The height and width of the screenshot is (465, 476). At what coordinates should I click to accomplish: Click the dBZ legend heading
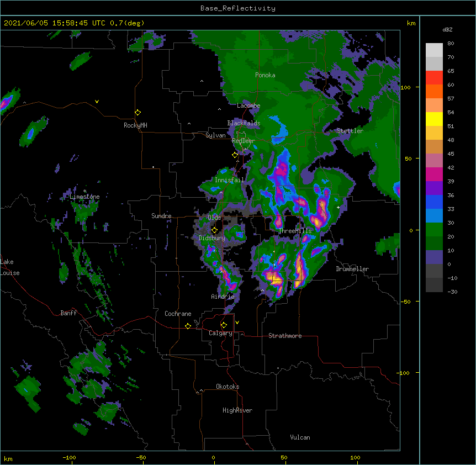tap(447, 29)
